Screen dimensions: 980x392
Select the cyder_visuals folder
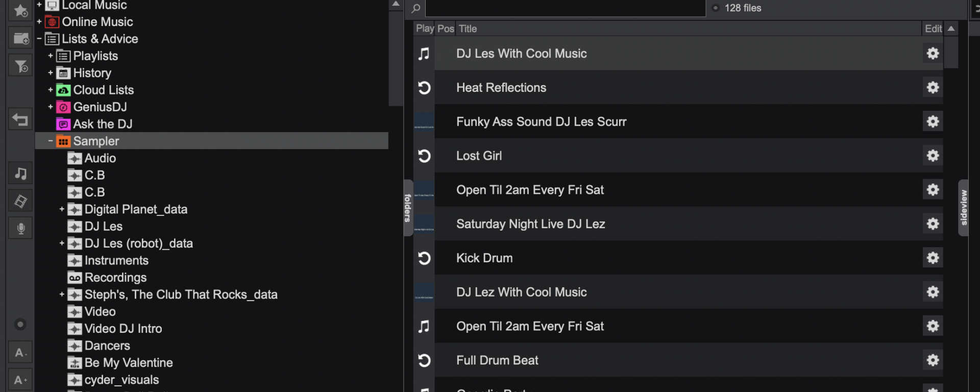121,380
